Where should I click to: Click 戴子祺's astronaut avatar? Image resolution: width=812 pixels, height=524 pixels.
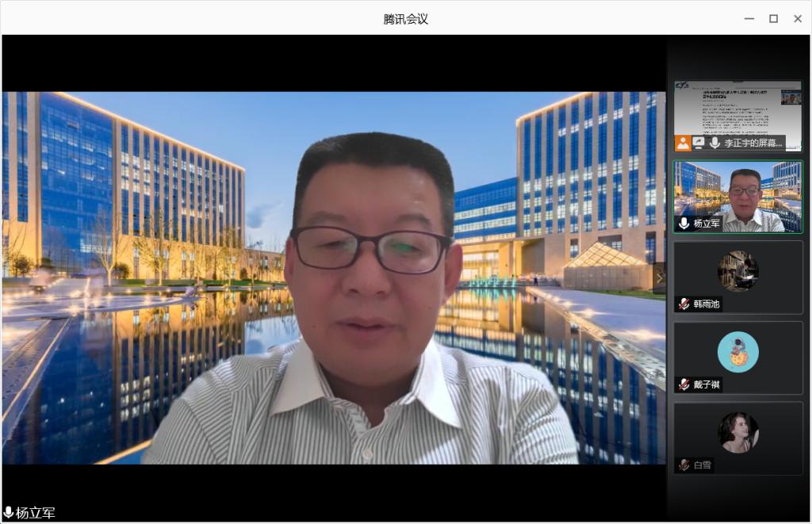pyautogui.click(x=738, y=352)
